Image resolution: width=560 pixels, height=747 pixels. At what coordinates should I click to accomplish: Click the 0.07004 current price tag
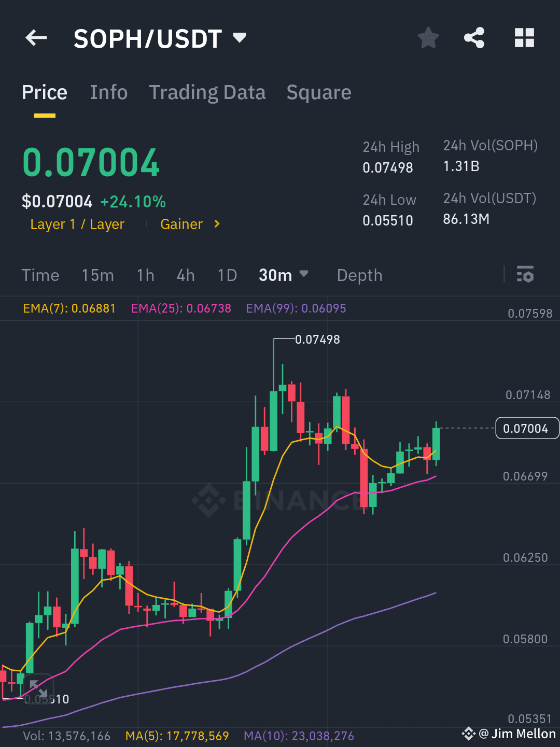click(527, 428)
